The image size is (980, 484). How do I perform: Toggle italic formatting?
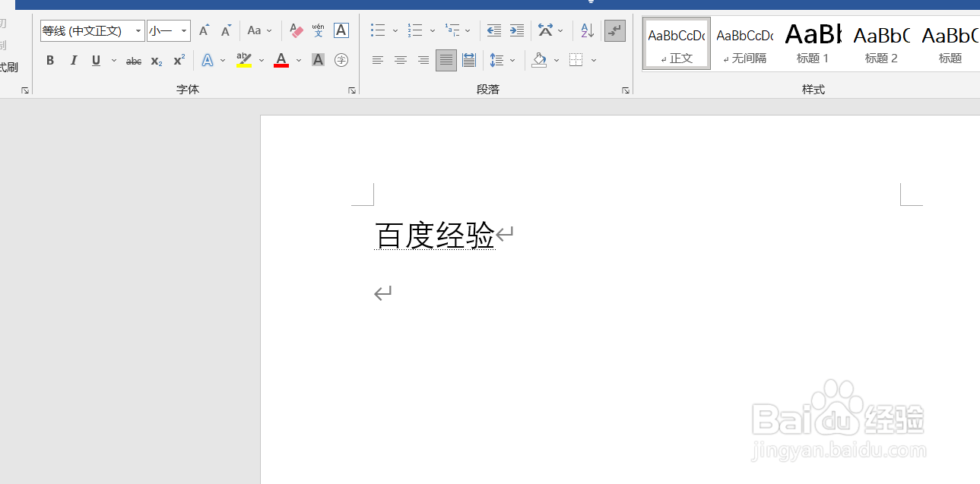[73, 60]
